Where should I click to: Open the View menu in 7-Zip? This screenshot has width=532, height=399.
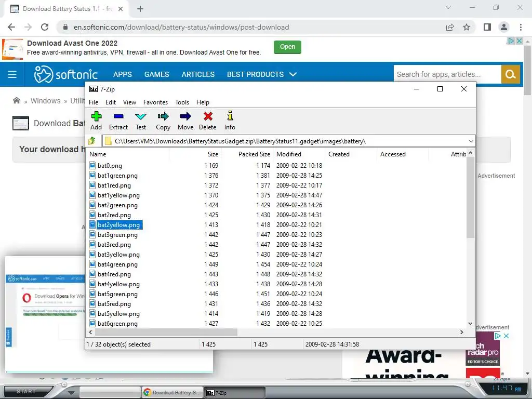click(x=129, y=102)
